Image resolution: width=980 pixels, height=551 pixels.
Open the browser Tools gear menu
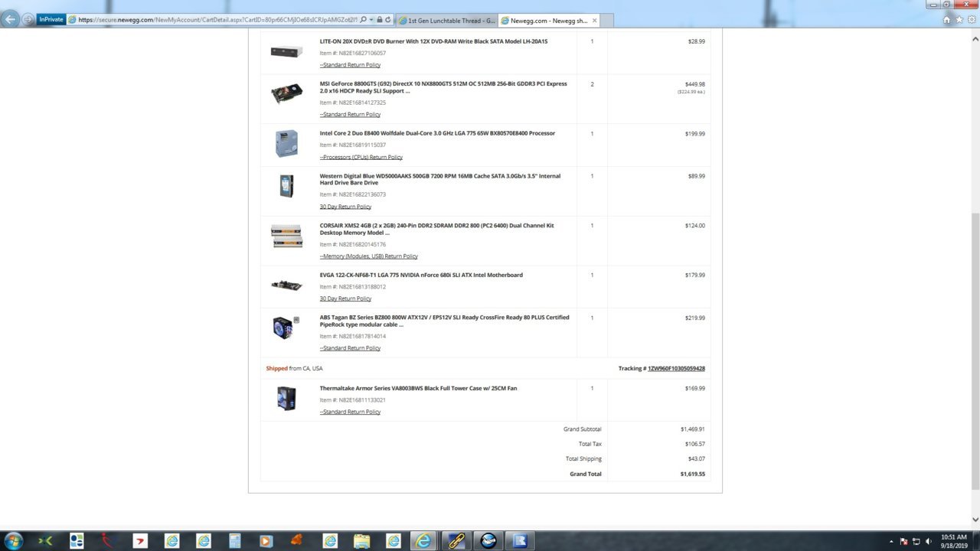pos(971,20)
